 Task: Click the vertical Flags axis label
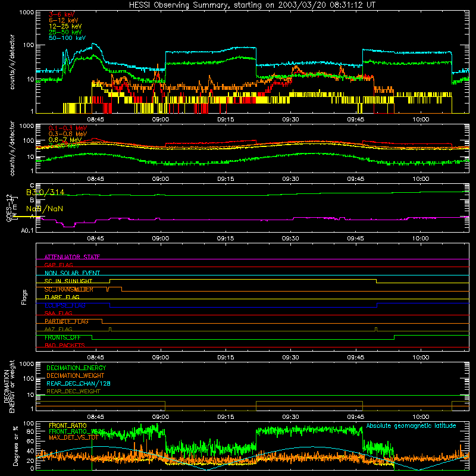(x=24, y=297)
